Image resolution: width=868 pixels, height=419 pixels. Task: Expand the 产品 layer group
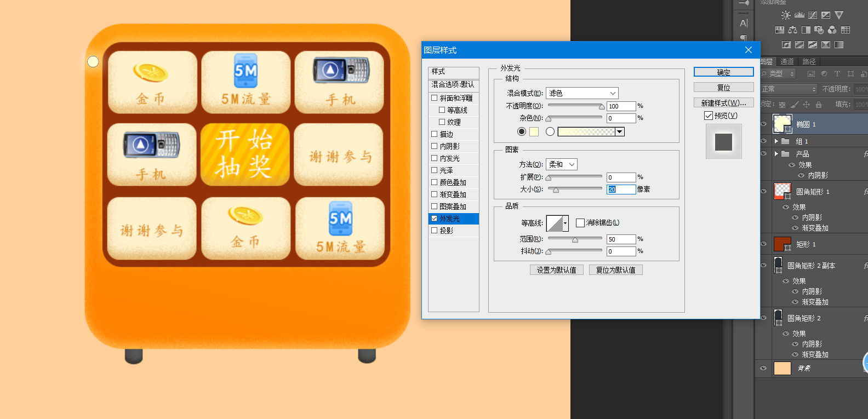coord(776,154)
